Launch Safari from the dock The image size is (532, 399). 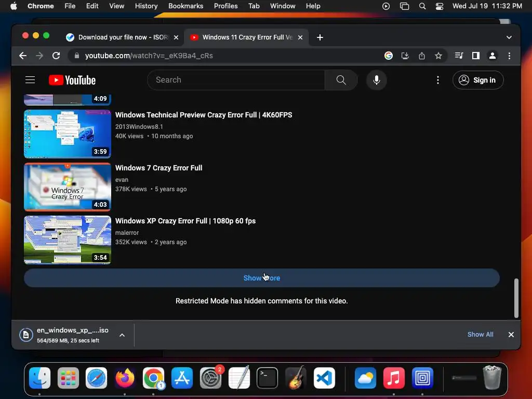pos(96,378)
